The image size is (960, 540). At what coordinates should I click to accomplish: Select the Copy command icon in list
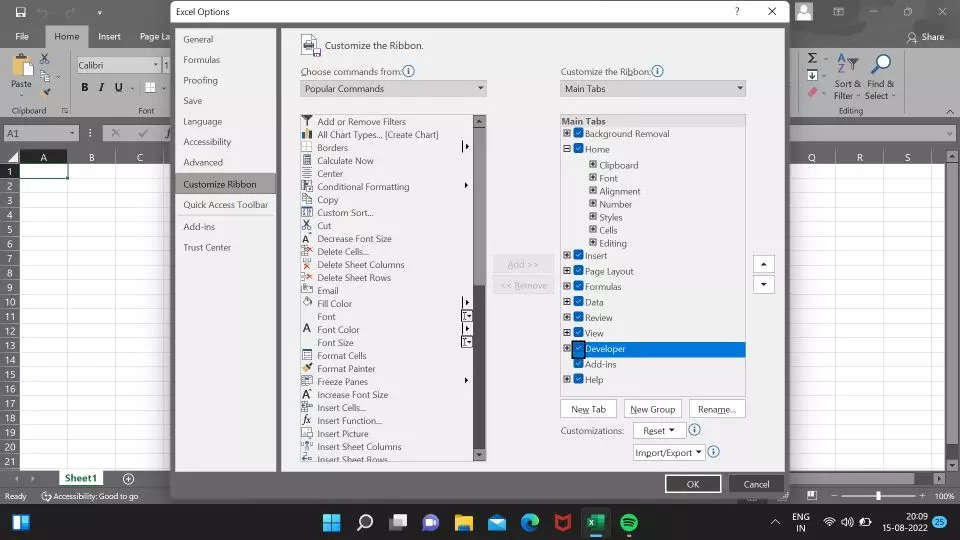[307, 199]
